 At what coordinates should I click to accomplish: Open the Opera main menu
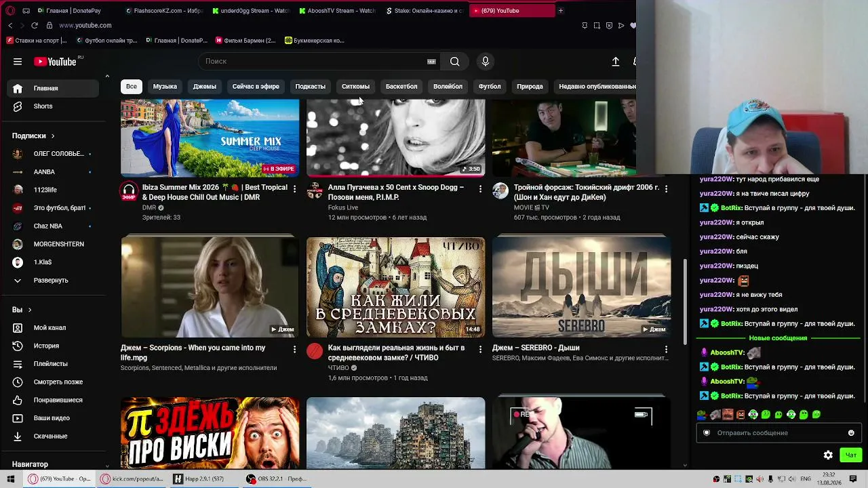[10, 11]
